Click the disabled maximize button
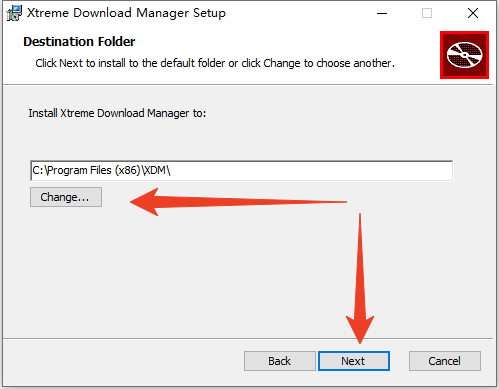 pos(427,13)
